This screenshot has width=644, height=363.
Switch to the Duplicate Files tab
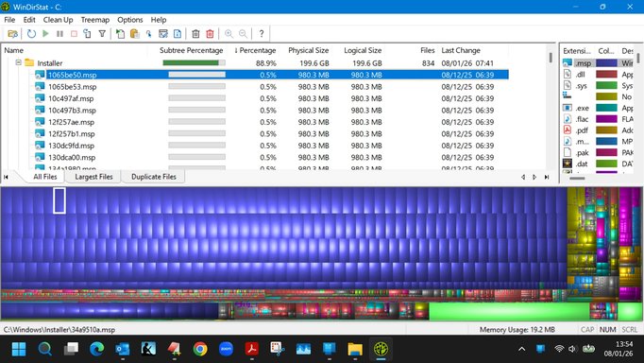154,177
